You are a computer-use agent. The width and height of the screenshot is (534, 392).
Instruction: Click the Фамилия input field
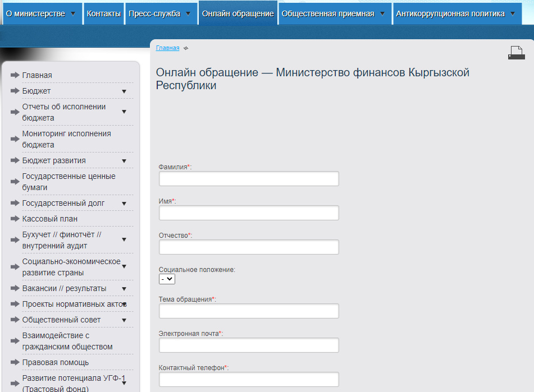pos(249,178)
